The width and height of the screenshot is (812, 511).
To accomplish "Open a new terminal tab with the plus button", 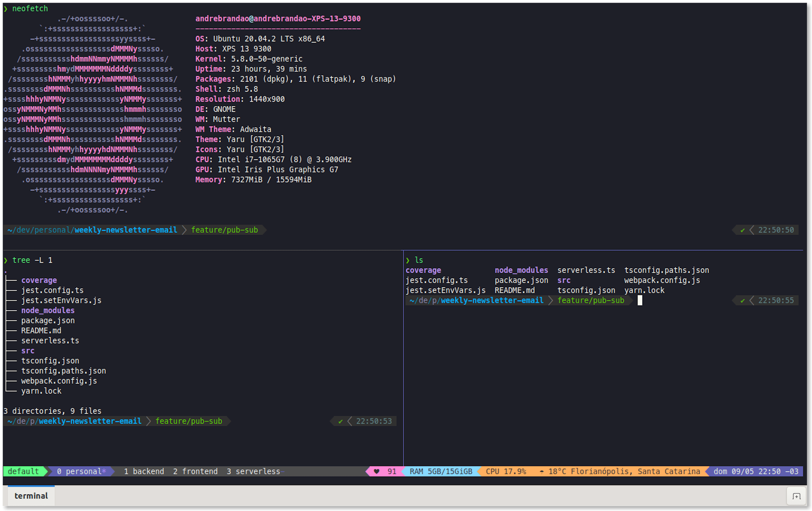I will pos(796,496).
